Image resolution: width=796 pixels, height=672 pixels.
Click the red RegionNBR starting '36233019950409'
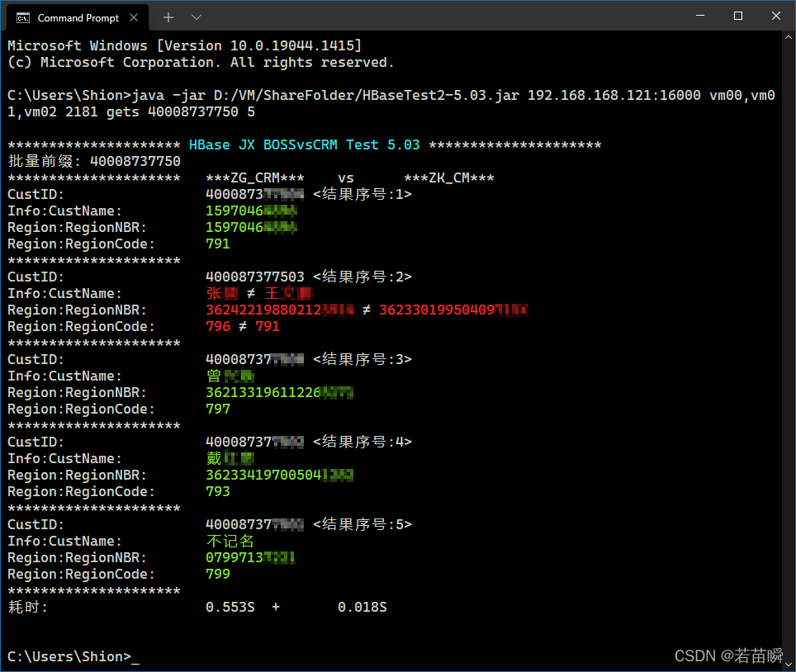point(453,310)
